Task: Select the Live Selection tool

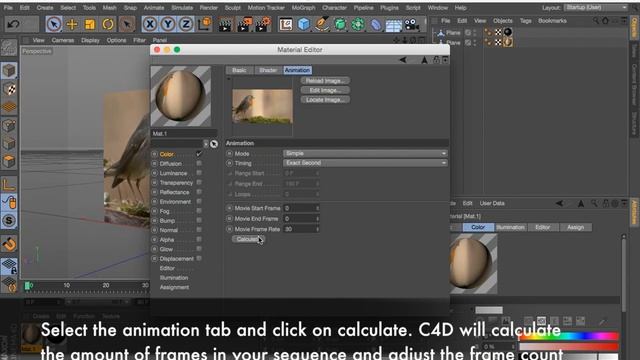Action: [54, 24]
